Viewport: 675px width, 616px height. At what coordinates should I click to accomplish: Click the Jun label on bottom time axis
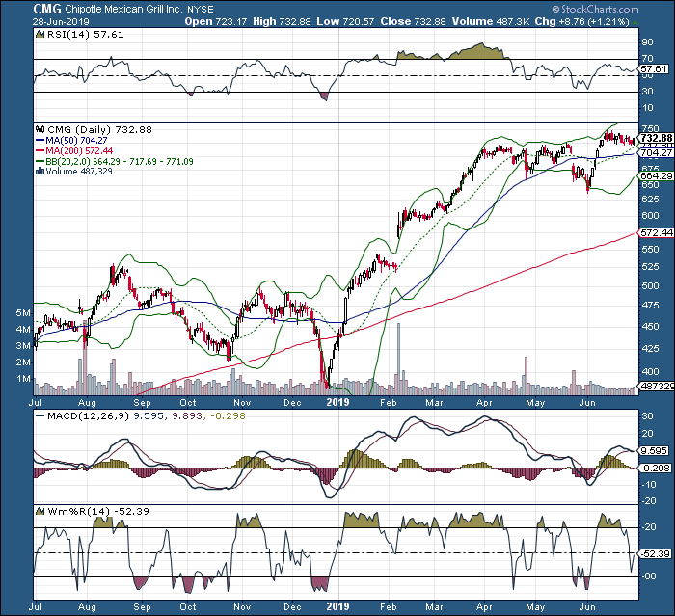[587, 607]
